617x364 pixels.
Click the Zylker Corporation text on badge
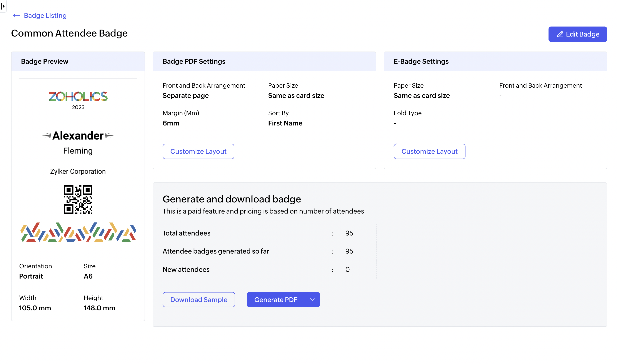78,171
